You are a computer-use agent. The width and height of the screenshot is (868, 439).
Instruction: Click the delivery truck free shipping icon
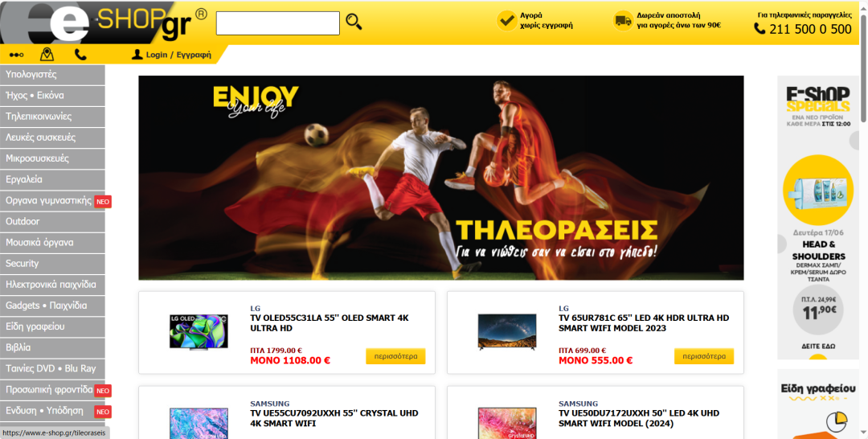(623, 21)
